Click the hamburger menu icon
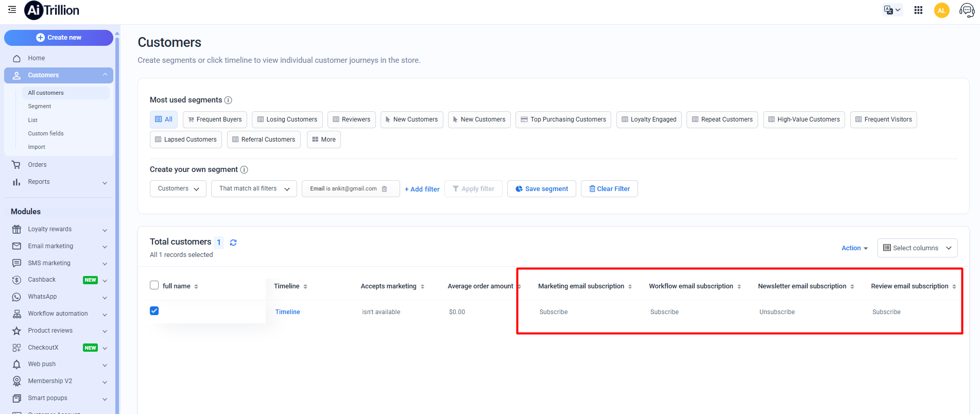 12,10
